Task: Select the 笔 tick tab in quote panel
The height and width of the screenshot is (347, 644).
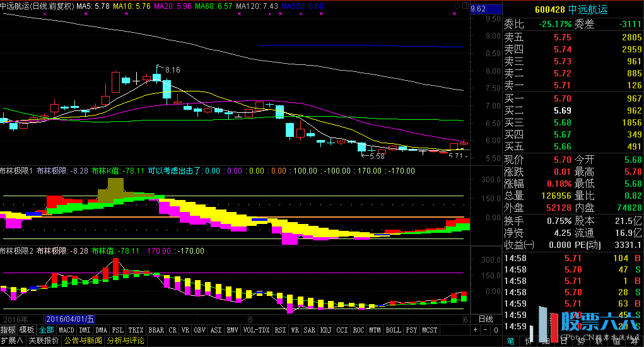Action: pos(511,341)
